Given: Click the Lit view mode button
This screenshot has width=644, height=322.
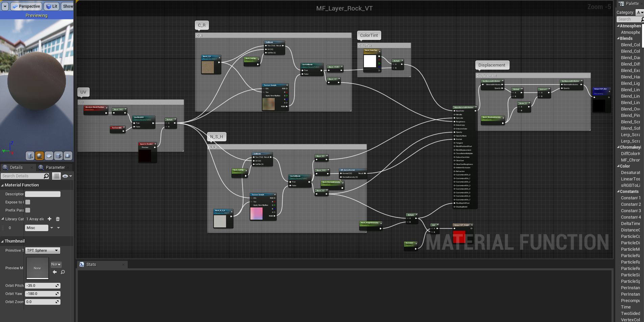Looking at the screenshot, I should click(x=52, y=6).
